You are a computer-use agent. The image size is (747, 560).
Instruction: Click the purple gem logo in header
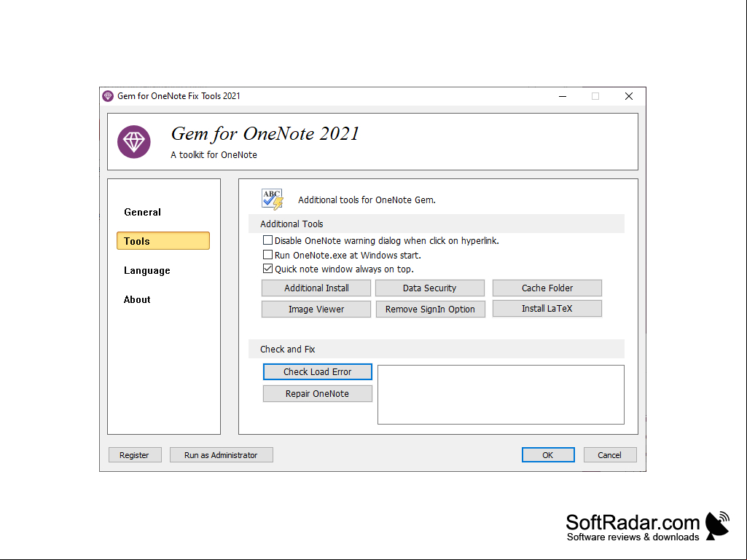tap(134, 142)
